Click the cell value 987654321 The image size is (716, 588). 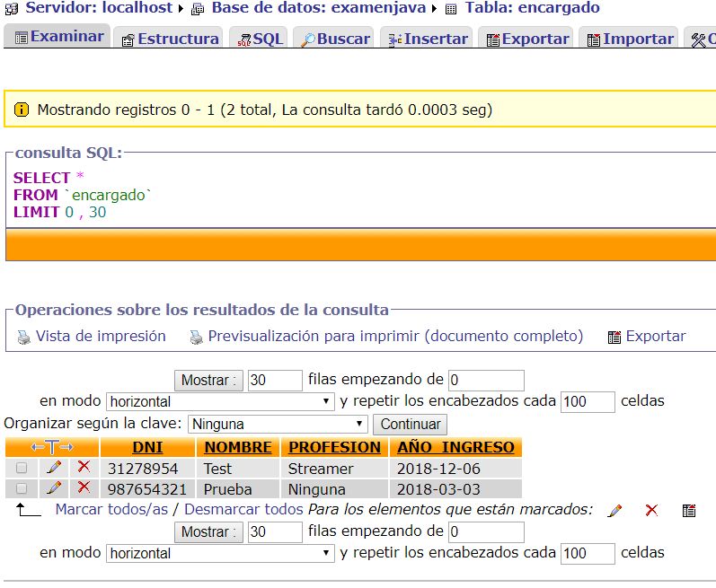coord(147,489)
